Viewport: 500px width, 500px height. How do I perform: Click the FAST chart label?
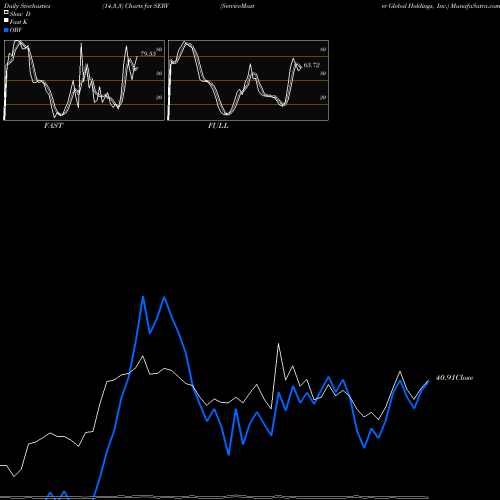[54, 126]
